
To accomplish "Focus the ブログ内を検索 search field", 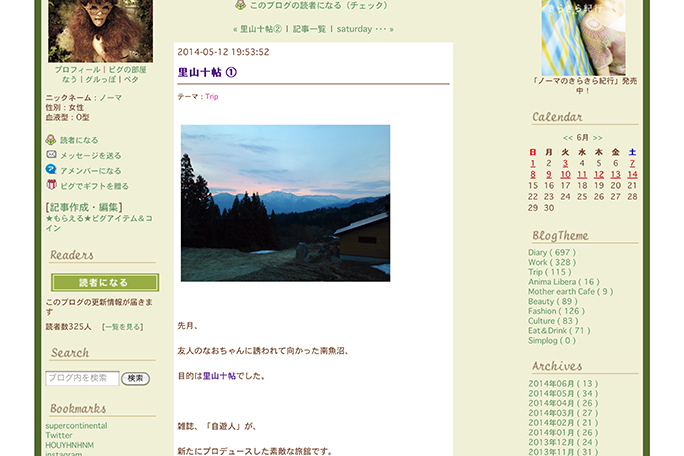I will point(82,378).
